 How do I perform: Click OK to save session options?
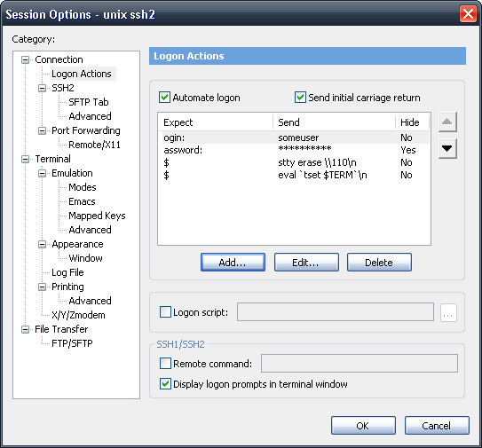pyautogui.click(x=363, y=425)
